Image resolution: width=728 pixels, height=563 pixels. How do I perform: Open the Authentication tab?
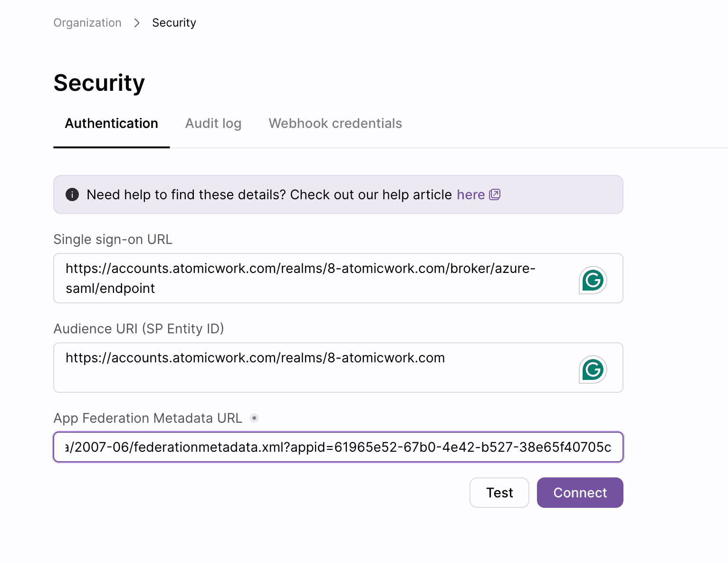pos(111,124)
